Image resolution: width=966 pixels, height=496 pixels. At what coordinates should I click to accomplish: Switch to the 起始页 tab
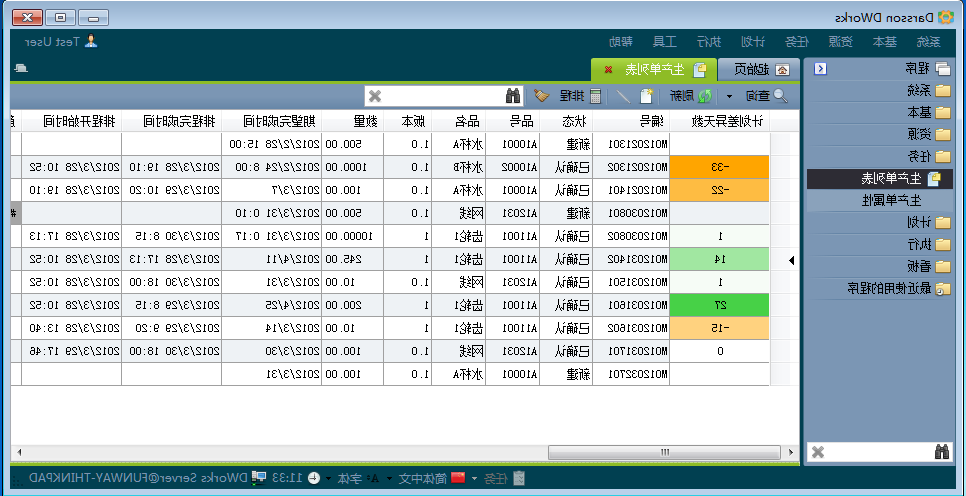(760, 69)
